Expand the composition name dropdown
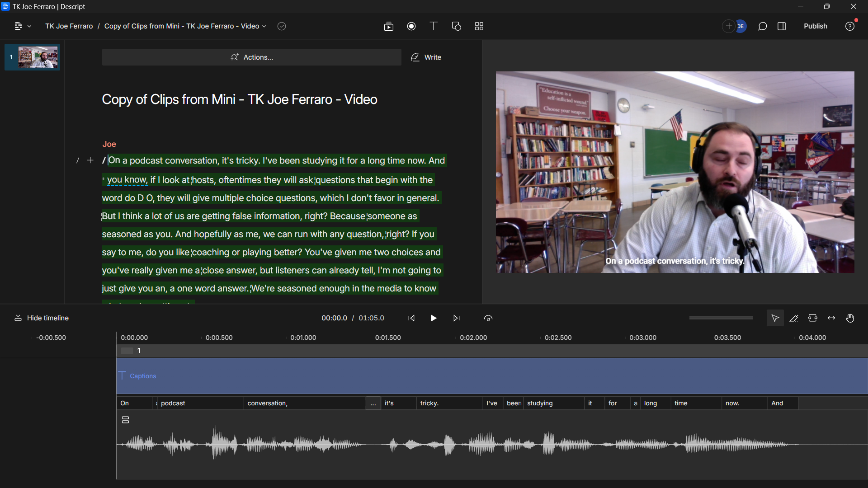Viewport: 868px width, 488px height. pyautogui.click(x=264, y=26)
